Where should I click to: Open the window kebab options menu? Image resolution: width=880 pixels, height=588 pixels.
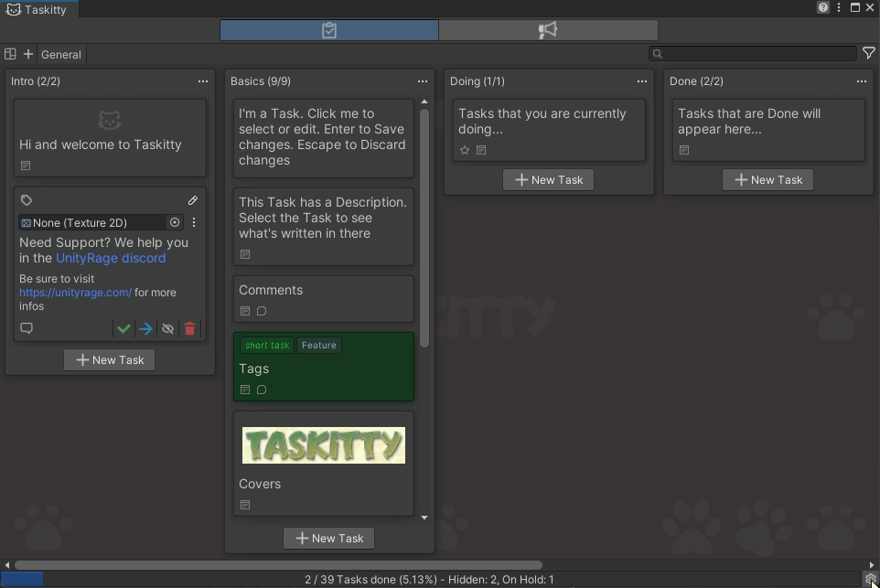839,7
